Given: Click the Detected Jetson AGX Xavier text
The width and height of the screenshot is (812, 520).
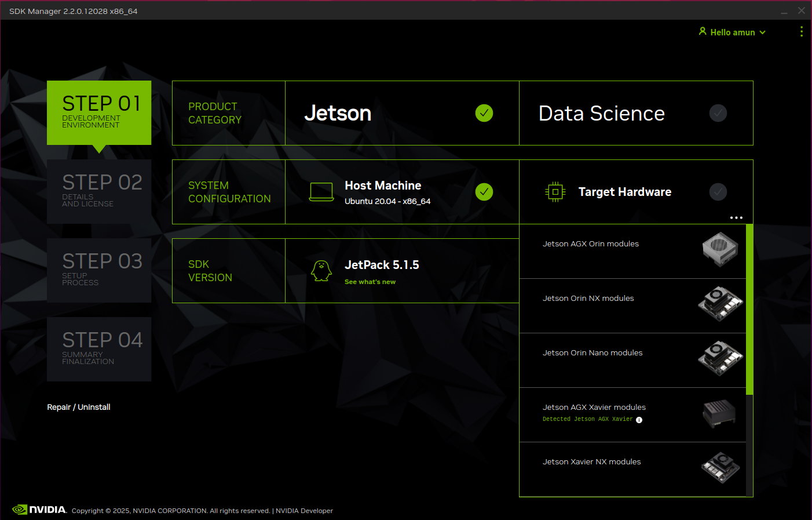Looking at the screenshot, I should click(587, 419).
